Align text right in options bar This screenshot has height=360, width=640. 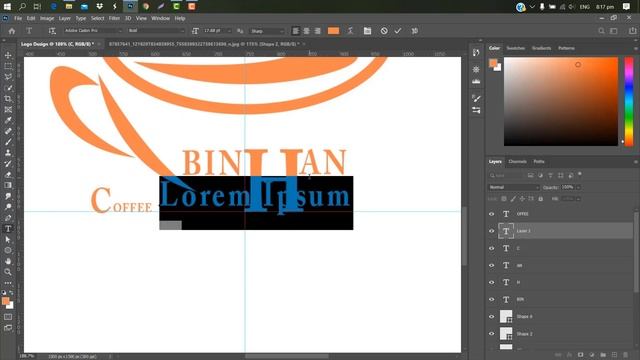tap(318, 31)
